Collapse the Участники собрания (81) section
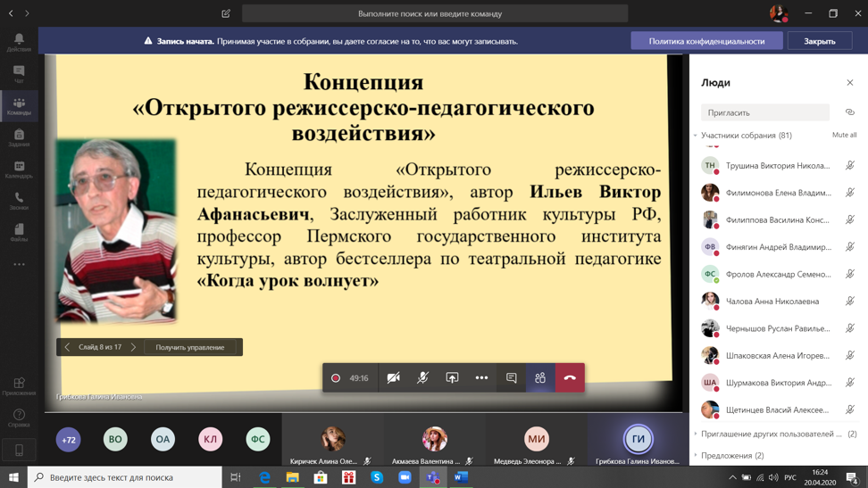This screenshot has height=488, width=868. point(696,136)
